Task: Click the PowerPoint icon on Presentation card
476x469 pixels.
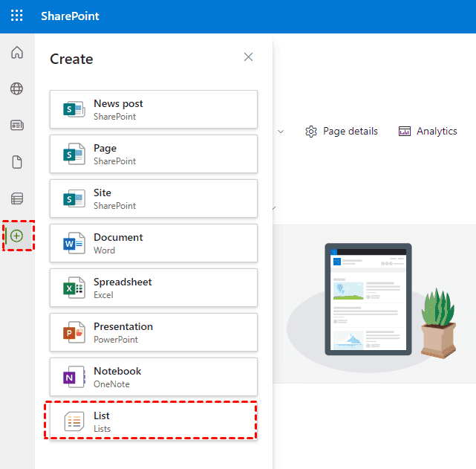Action: point(74,332)
